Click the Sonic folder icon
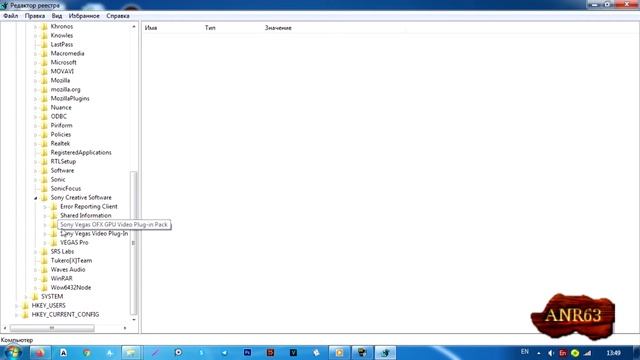Screen dimensions: 640x360 (44, 179)
